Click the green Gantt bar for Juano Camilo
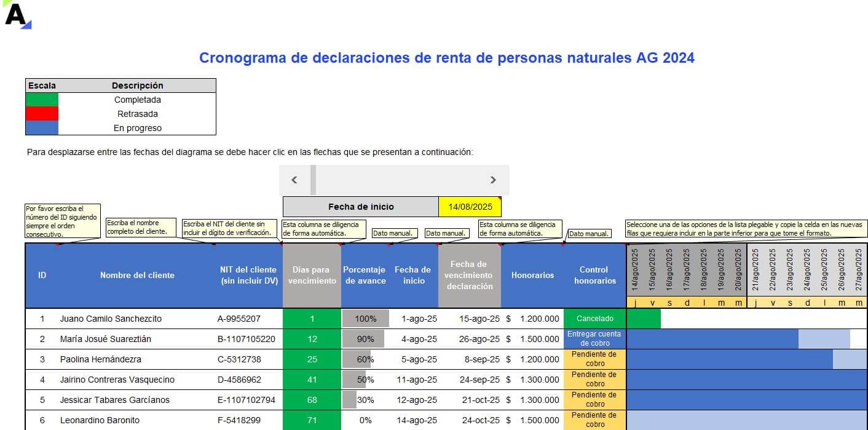This screenshot has width=868, height=430. coord(644,319)
